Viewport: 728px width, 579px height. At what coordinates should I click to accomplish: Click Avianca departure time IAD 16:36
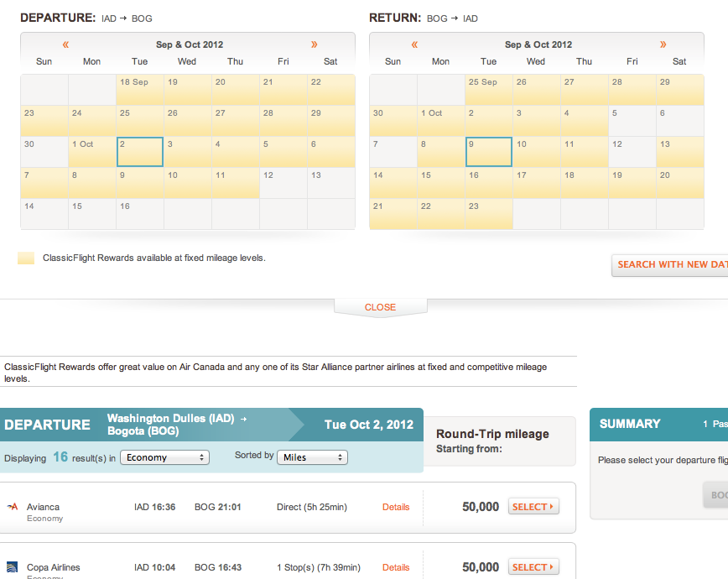tap(154, 507)
